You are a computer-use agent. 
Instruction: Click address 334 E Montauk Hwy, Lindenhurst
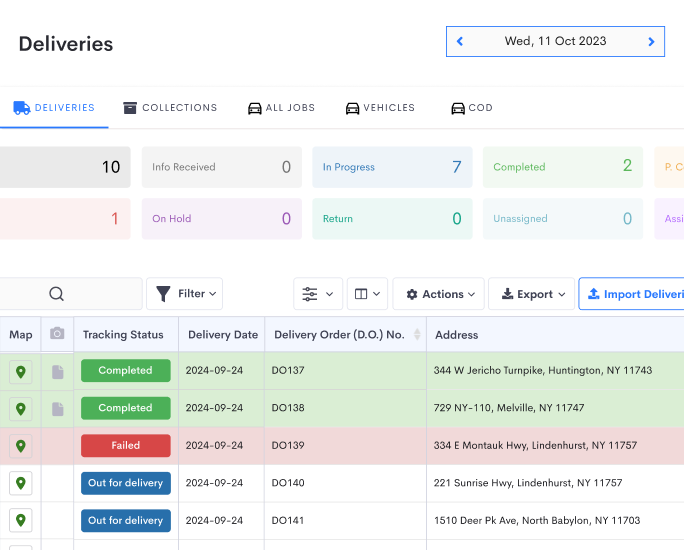click(x=535, y=445)
